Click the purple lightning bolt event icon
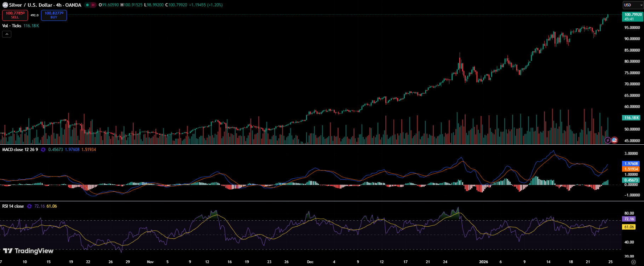The width and height of the screenshot is (644, 266). tap(608, 140)
